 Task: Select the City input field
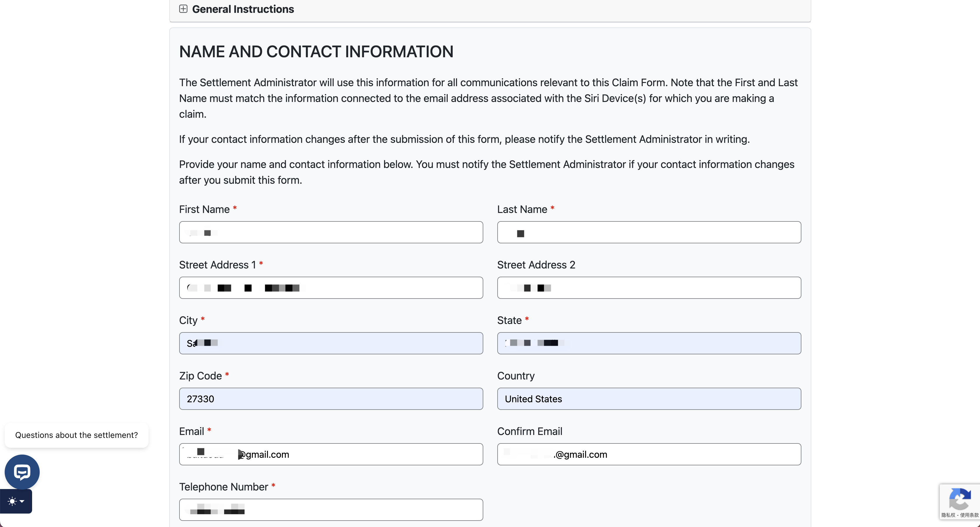[331, 343]
